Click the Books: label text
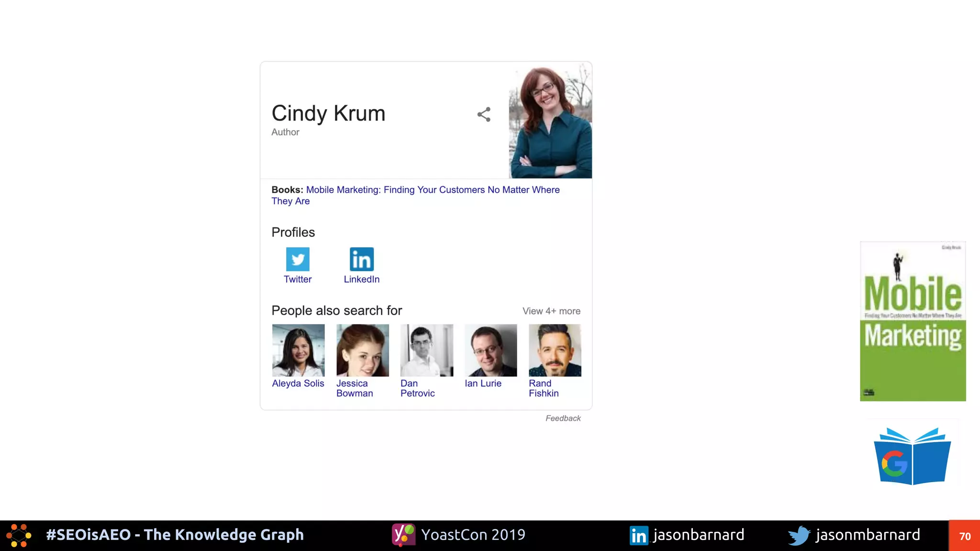980x551 pixels. coord(287,190)
